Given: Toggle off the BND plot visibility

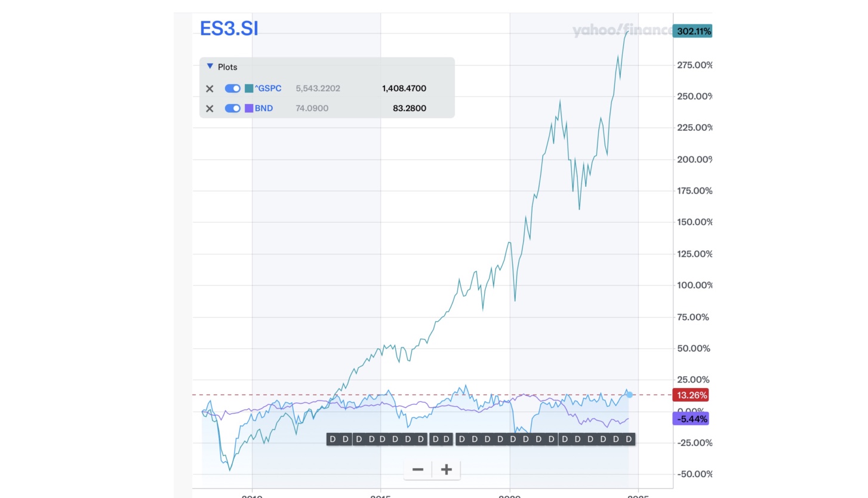Looking at the screenshot, I should (232, 109).
